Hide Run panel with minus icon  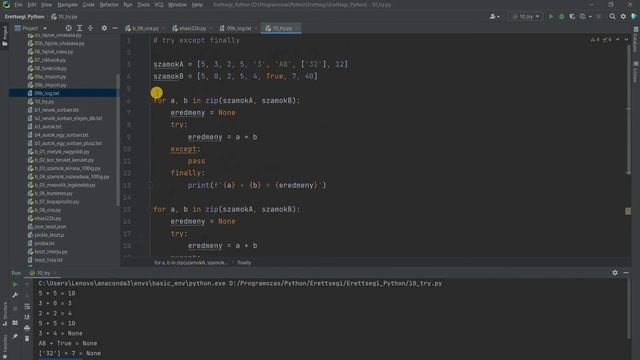626,273
